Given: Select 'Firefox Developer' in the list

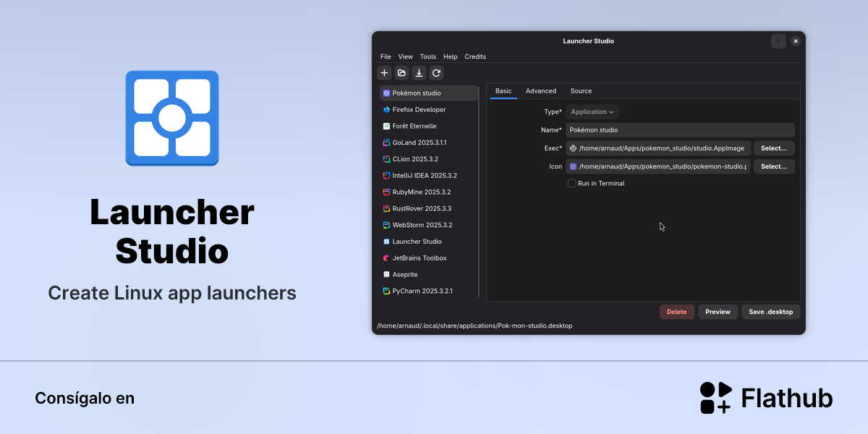Looking at the screenshot, I should tap(429, 110).
